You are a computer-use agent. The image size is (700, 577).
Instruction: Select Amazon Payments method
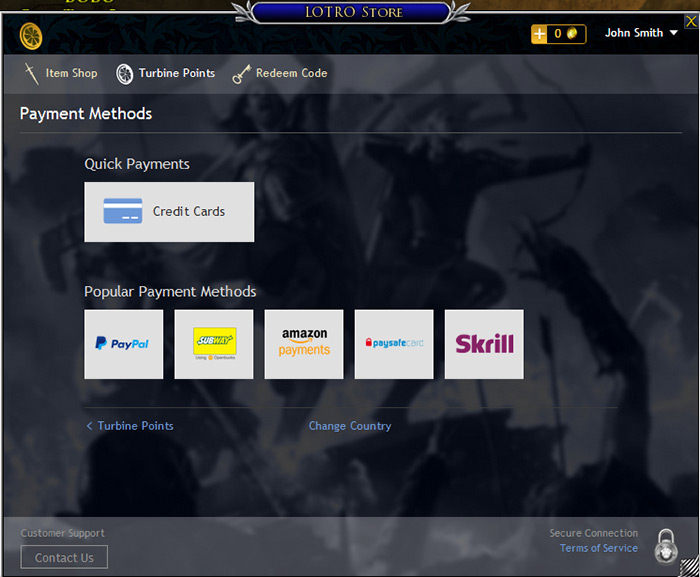(304, 344)
